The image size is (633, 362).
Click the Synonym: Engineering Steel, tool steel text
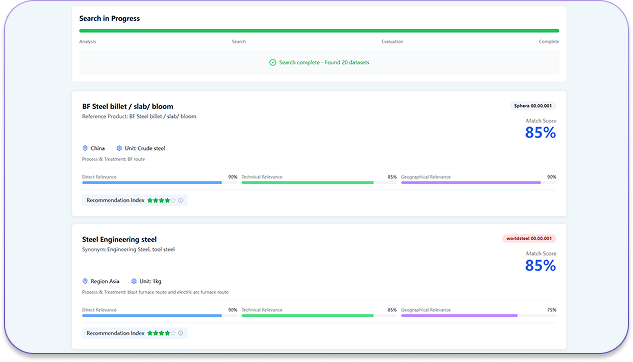coord(128,249)
